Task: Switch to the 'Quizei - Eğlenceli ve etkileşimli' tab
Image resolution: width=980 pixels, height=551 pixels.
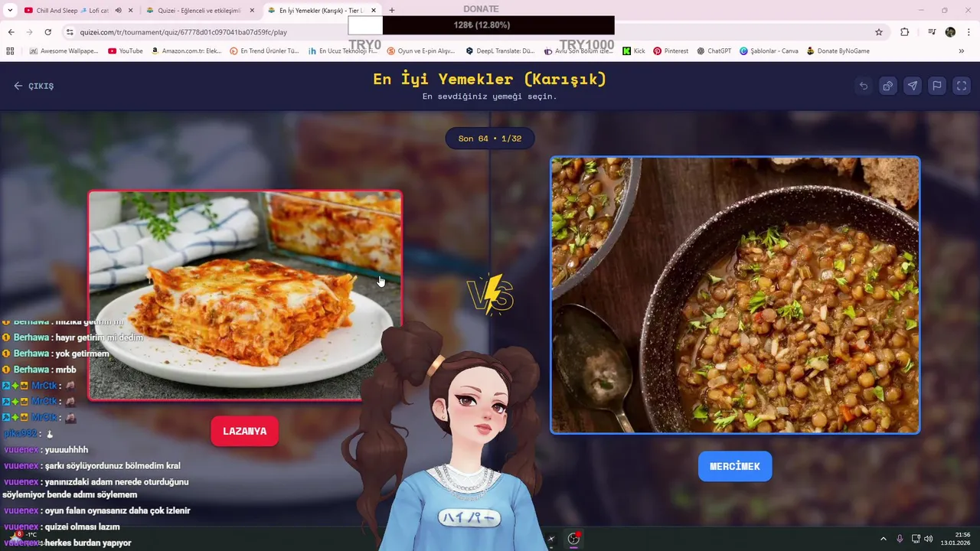Action: point(198,11)
